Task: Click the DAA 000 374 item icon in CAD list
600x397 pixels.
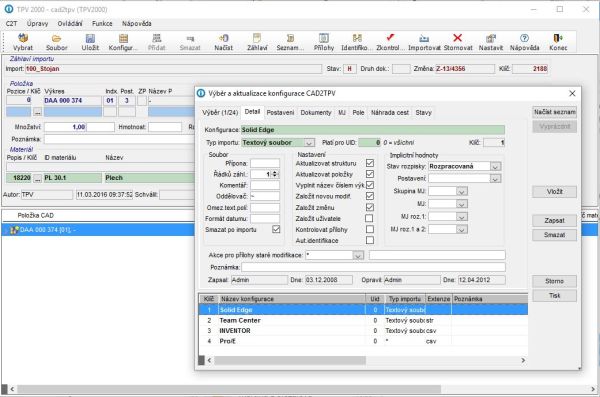Action: click(x=15, y=230)
